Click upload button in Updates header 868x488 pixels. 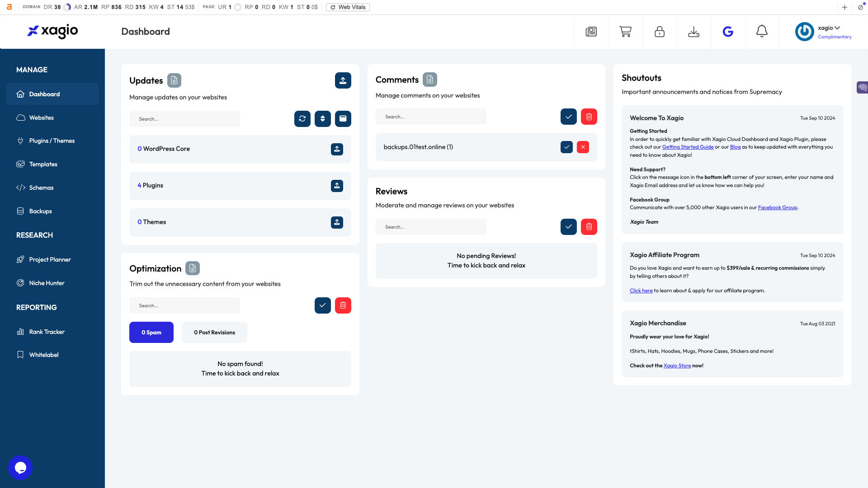pos(343,80)
